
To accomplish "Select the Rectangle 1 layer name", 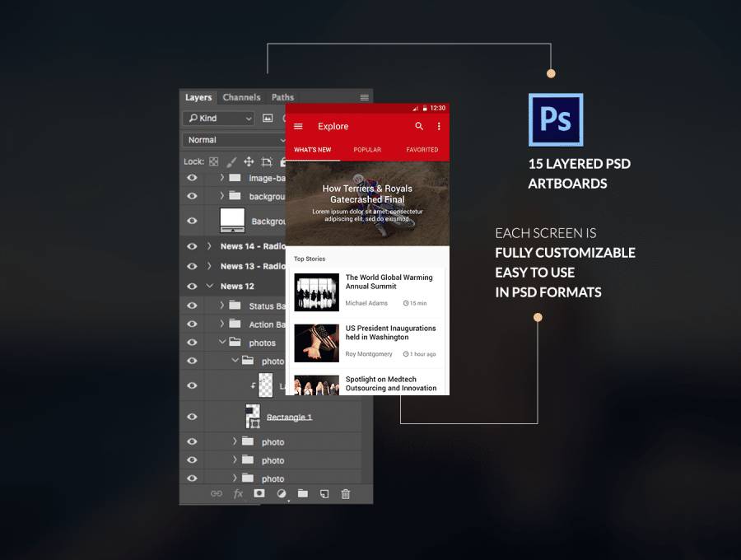I will tap(289, 417).
